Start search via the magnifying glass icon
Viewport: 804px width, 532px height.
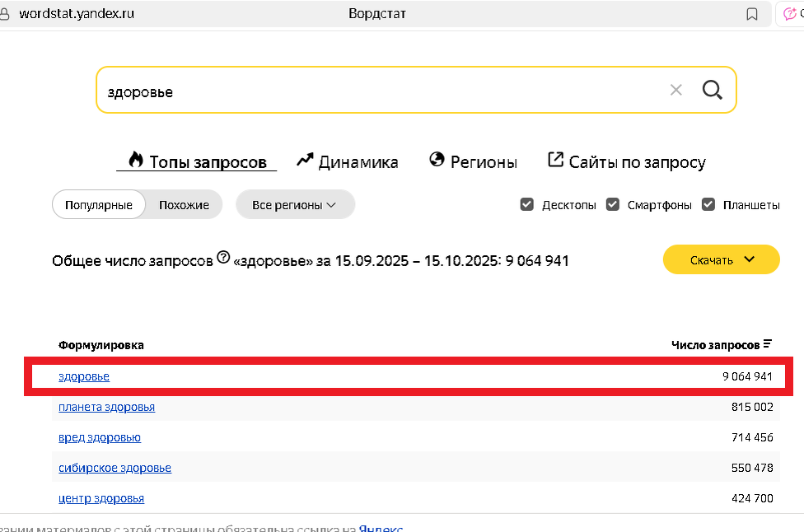click(711, 90)
